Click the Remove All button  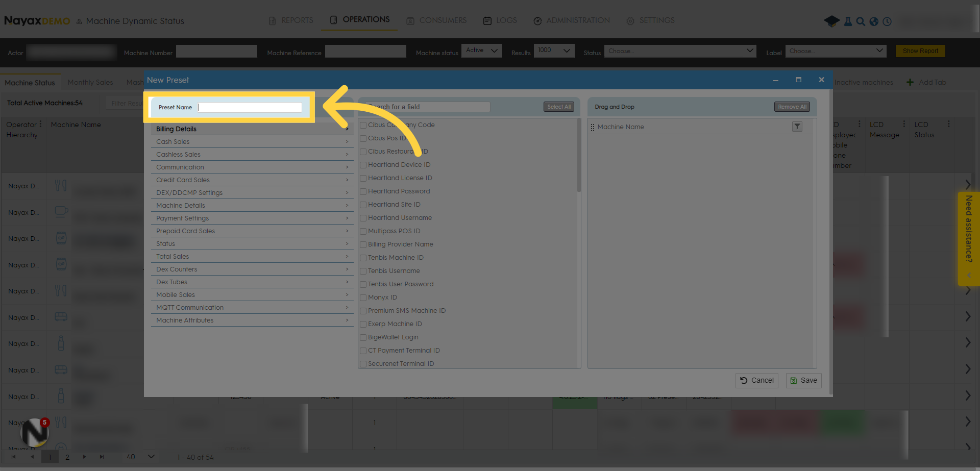[x=792, y=107]
